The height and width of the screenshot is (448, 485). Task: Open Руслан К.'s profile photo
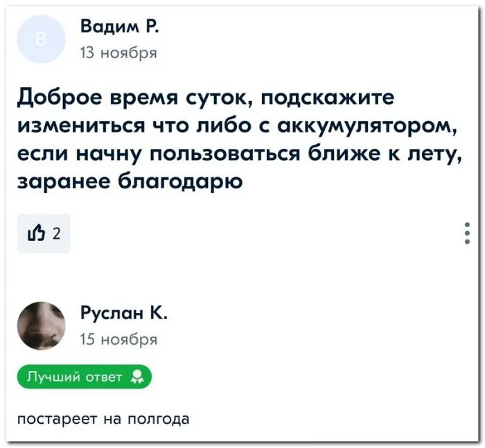click(41, 325)
